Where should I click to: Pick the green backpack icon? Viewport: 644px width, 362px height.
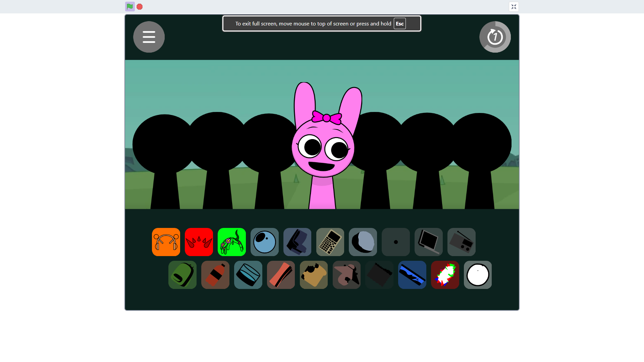point(182,275)
